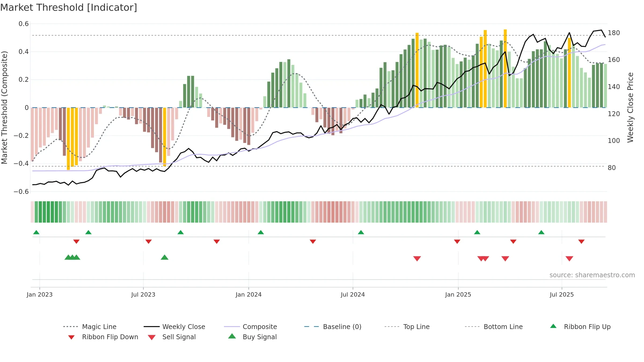Click the Weekly Close Price axis title
The image size is (644, 362).
pos(630,107)
